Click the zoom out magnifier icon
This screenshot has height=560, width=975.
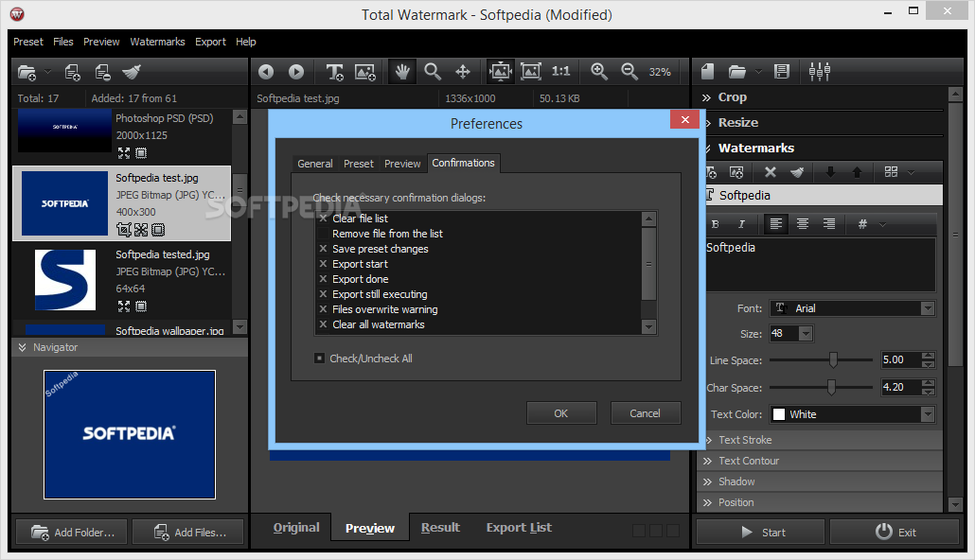point(629,72)
